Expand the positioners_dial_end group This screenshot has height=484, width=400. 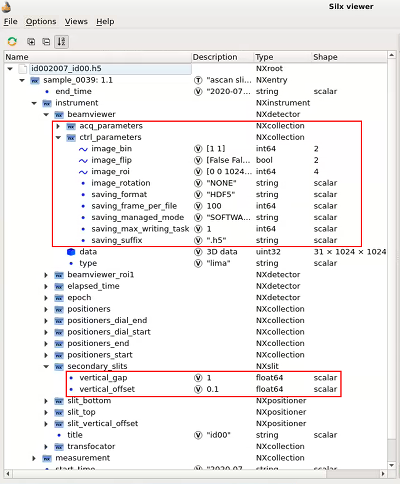46,321
